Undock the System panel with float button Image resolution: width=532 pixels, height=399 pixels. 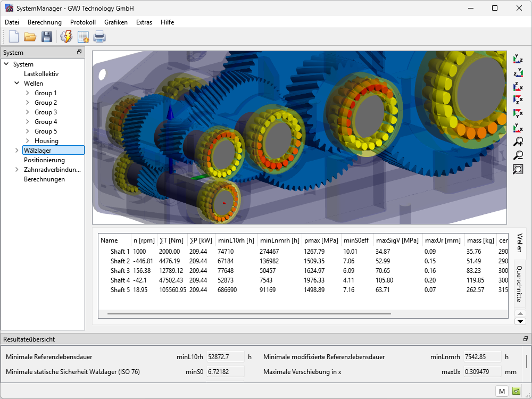pos(79,52)
